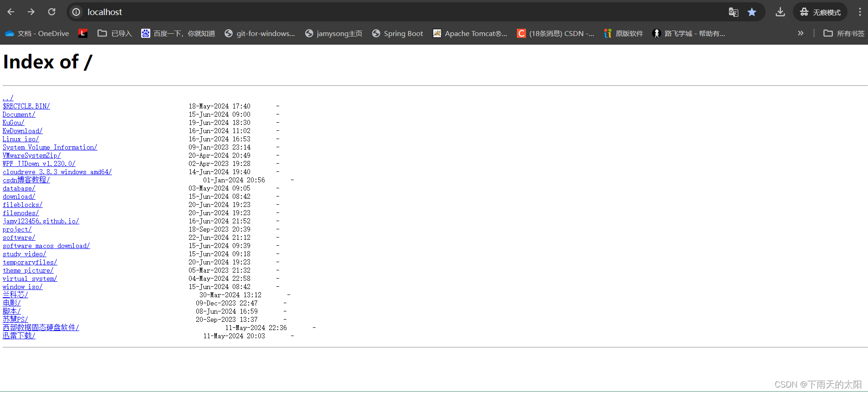The height and width of the screenshot is (393, 868).
Task: Open the KwDownload/ directory
Action: pyautogui.click(x=23, y=131)
